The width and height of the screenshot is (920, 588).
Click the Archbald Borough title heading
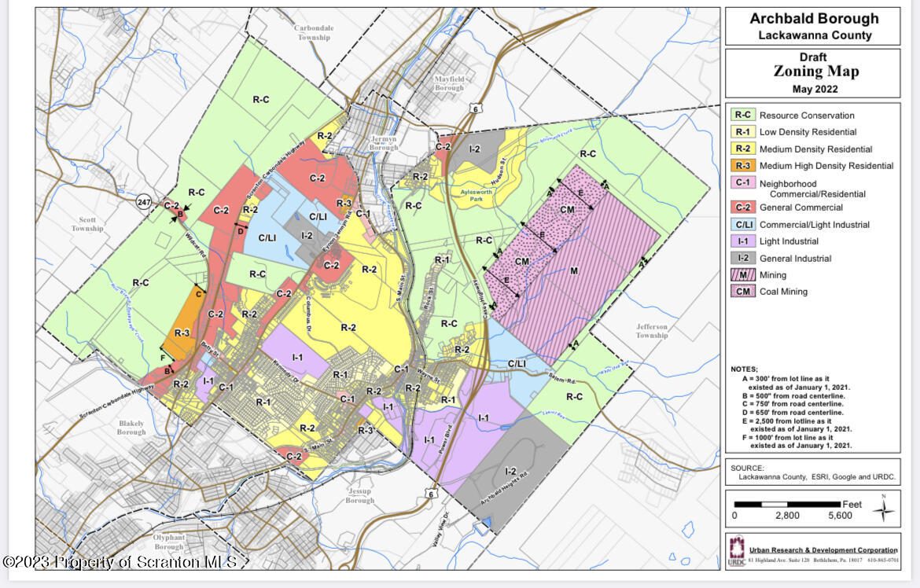point(814,19)
